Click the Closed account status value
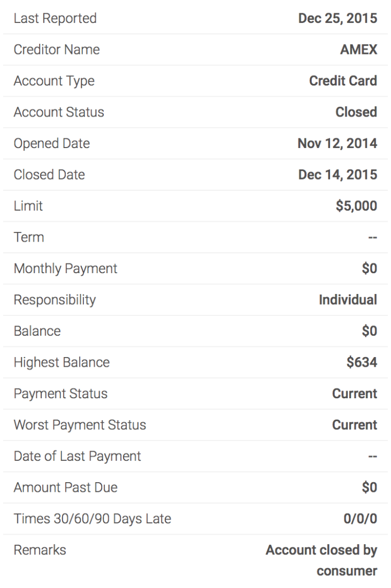Screen dimensions: 391x588 coord(356,112)
